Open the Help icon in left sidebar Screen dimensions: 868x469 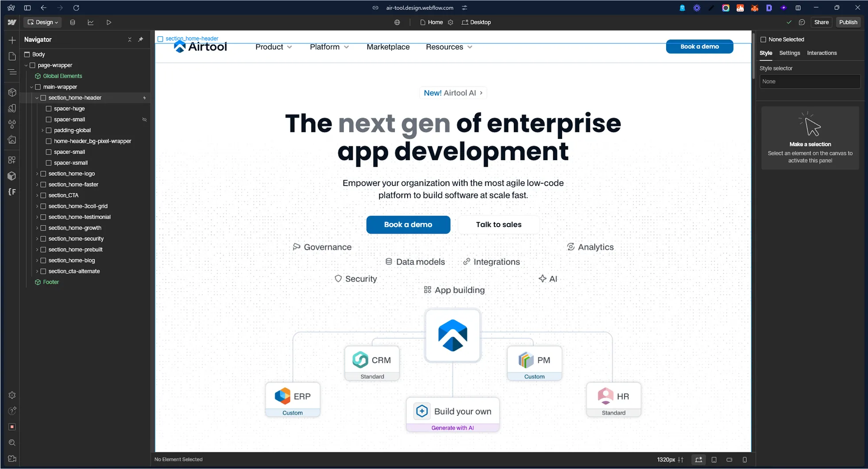[x=12, y=411]
